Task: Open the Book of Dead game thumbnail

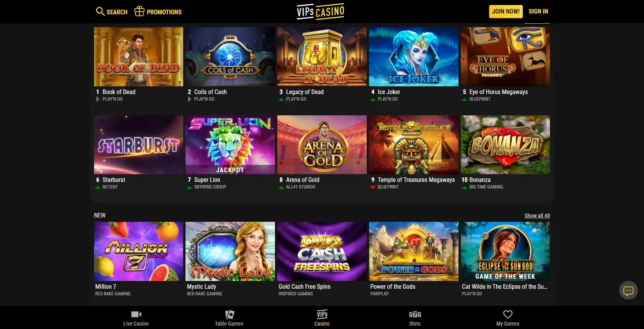Action: coord(139,57)
